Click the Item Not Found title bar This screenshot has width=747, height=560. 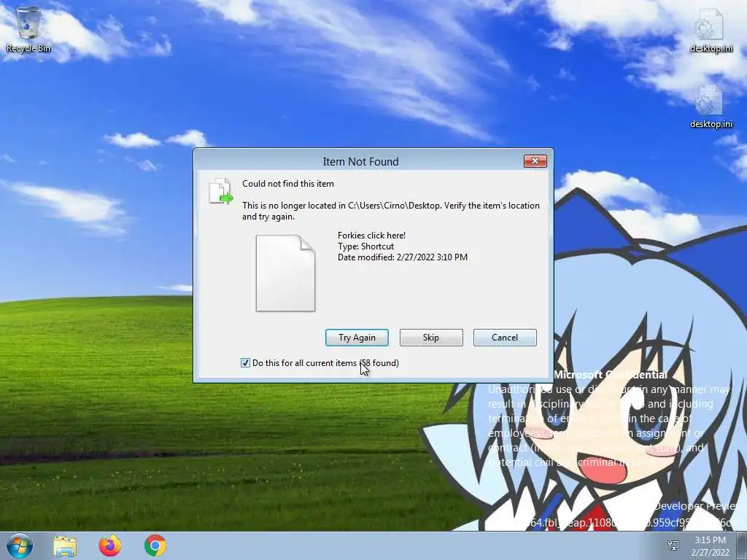tap(360, 161)
